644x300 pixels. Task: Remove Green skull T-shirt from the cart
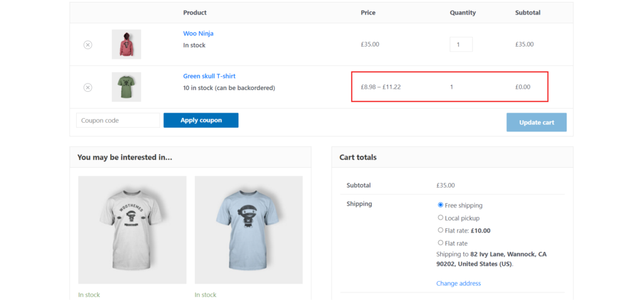coord(87,87)
